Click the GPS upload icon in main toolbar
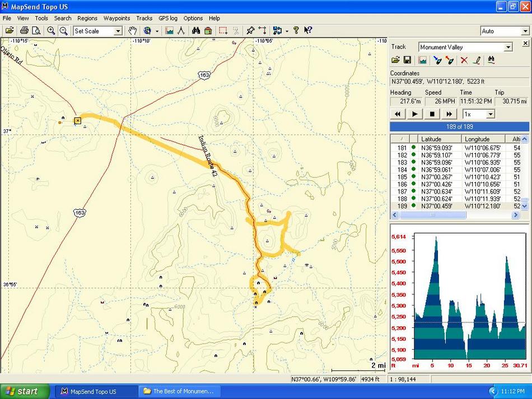This screenshot has height=399, width=532. 278,31
